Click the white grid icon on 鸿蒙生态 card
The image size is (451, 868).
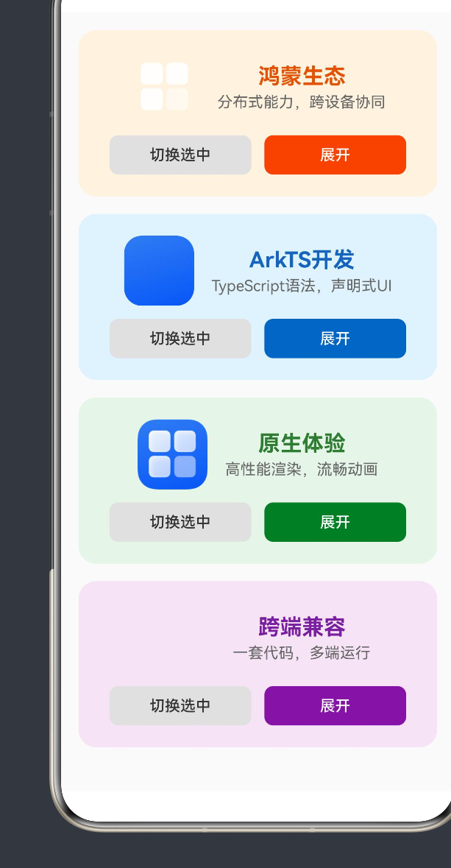(x=164, y=86)
